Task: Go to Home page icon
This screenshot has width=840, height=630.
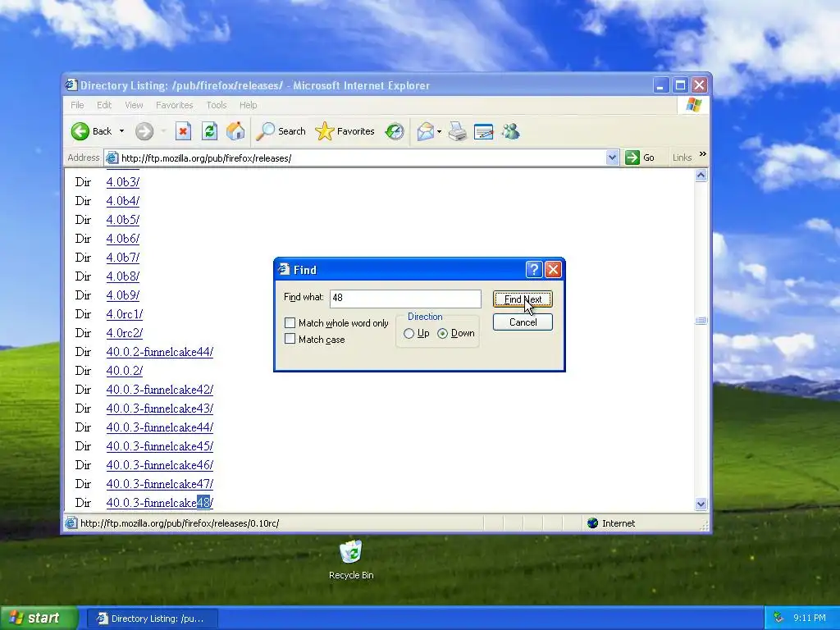Action: point(235,131)
